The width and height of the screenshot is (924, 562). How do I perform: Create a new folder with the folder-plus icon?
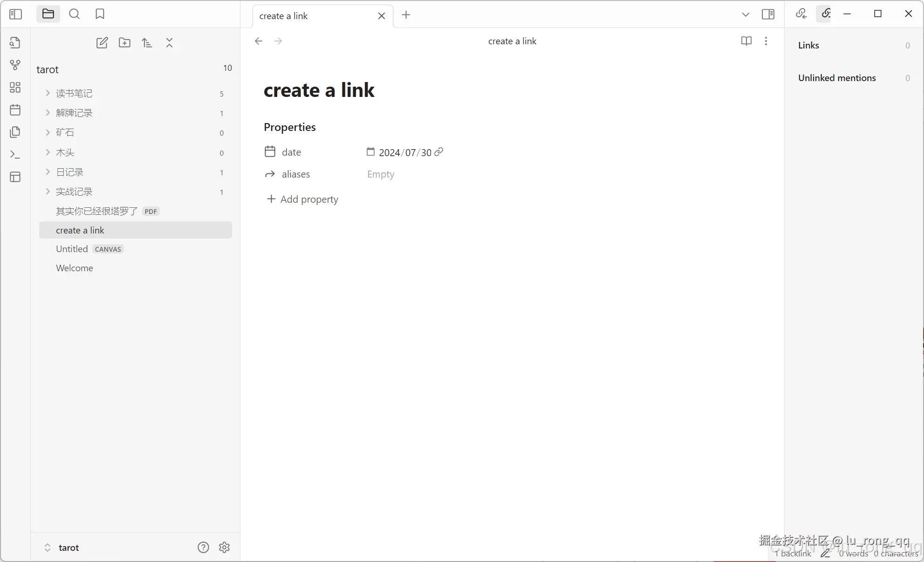click(x=124, y=43)
